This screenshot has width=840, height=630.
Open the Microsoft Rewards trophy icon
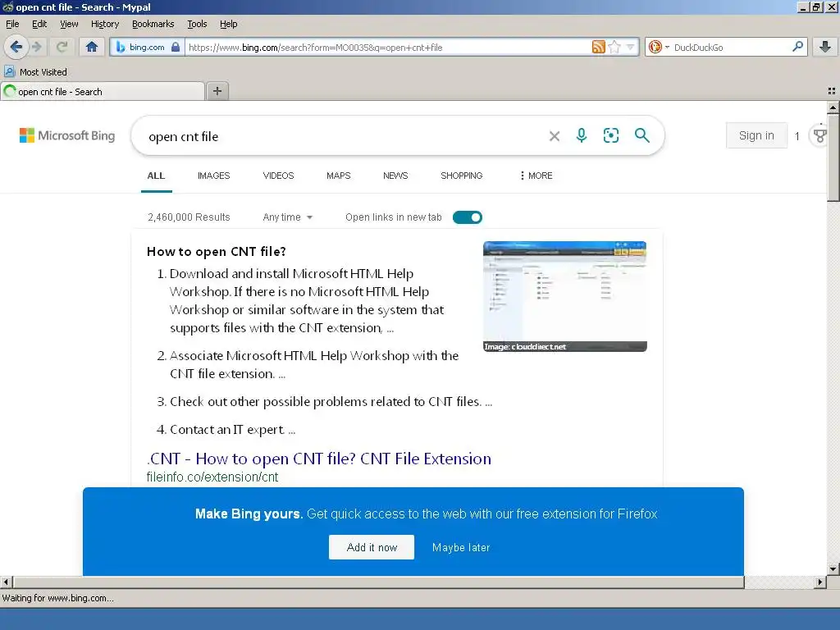pyautogui.click(x=819, y=135)
